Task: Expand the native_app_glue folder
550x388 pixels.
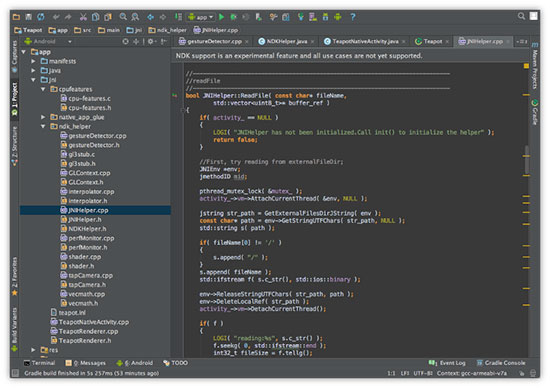Action: pyautogui.click(x=43, y=117)
